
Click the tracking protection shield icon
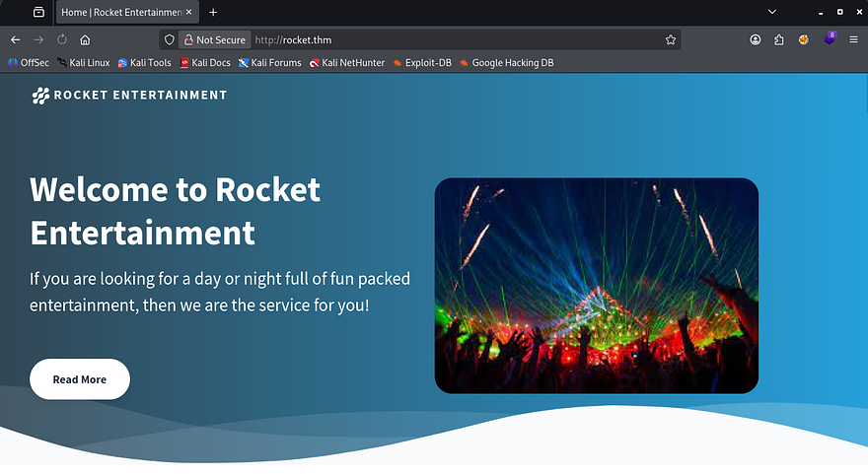pos(170,40)
